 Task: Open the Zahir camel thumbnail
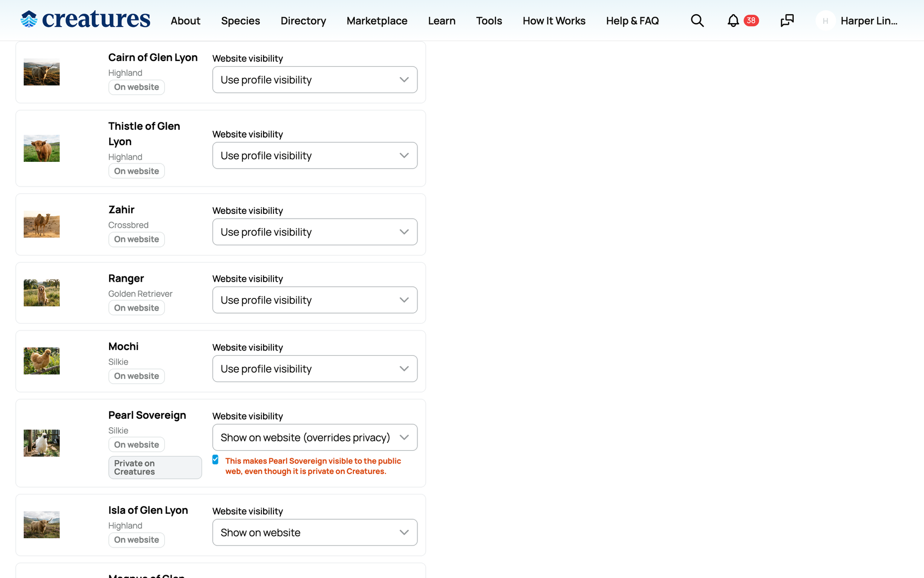tap(41, 224)
